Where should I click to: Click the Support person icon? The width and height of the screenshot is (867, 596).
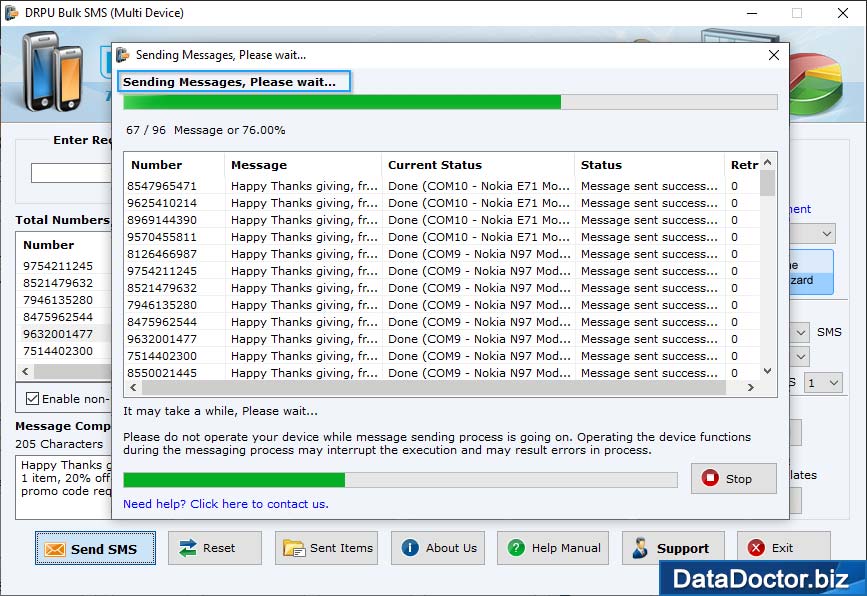(x=640, y=548)
